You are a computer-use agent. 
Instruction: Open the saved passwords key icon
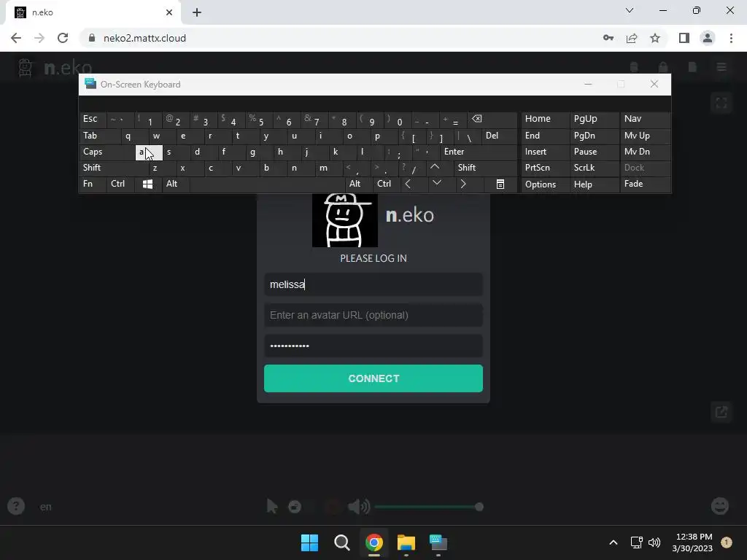coord(608,38)
